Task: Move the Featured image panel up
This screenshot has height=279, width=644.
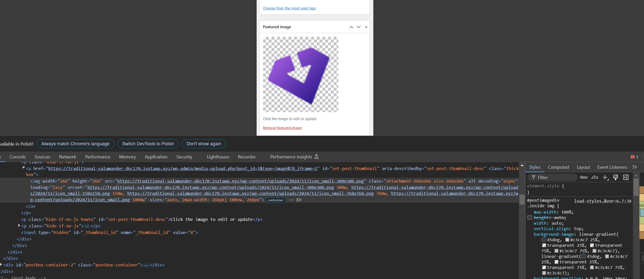Action: (x=351, y=27)
